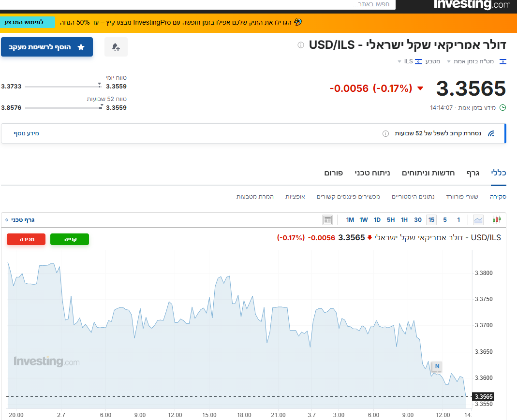The width and height of the screenshot is (517, 420).
Task: Click the Investing.com logo
Action: coord(472,5)
